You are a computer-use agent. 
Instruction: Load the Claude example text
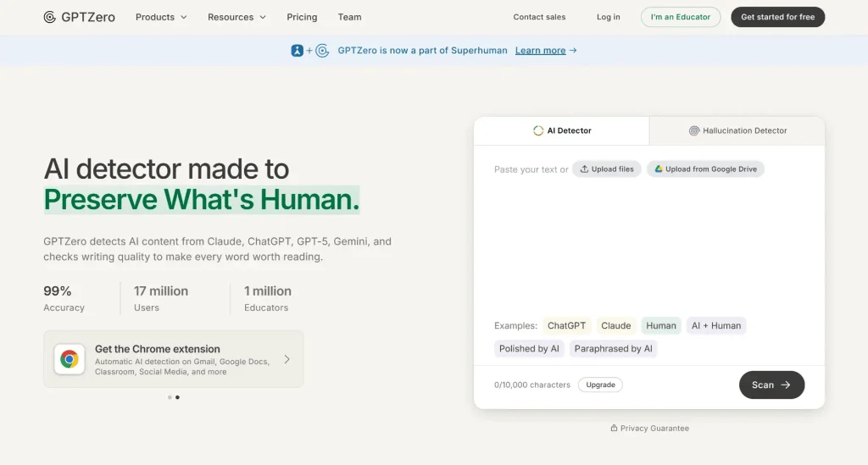pyautogui.click(x=615, y=325)
